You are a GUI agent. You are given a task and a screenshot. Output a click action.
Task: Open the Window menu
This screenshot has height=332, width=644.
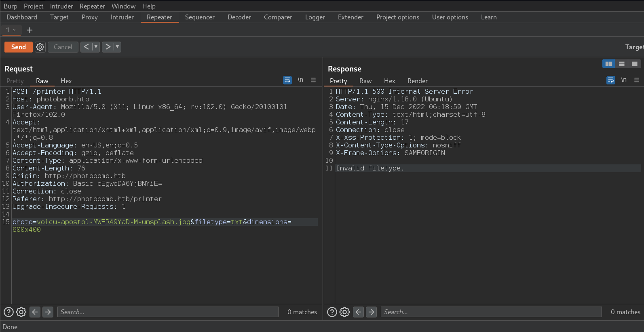point(124,6)
